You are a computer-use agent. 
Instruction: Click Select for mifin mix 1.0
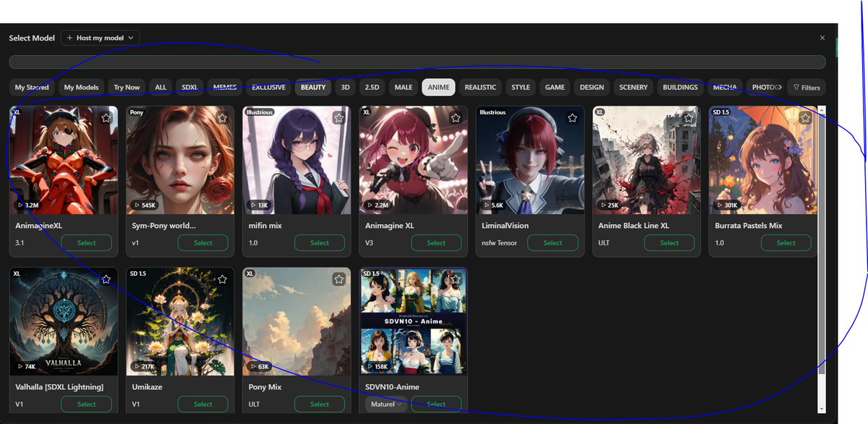pos(320,243)
